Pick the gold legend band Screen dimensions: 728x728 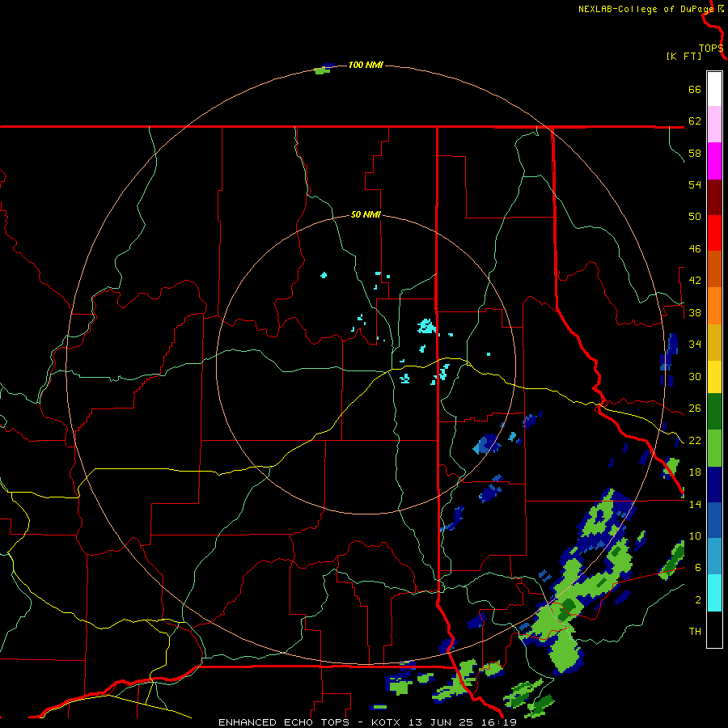(x=714, y=343)
